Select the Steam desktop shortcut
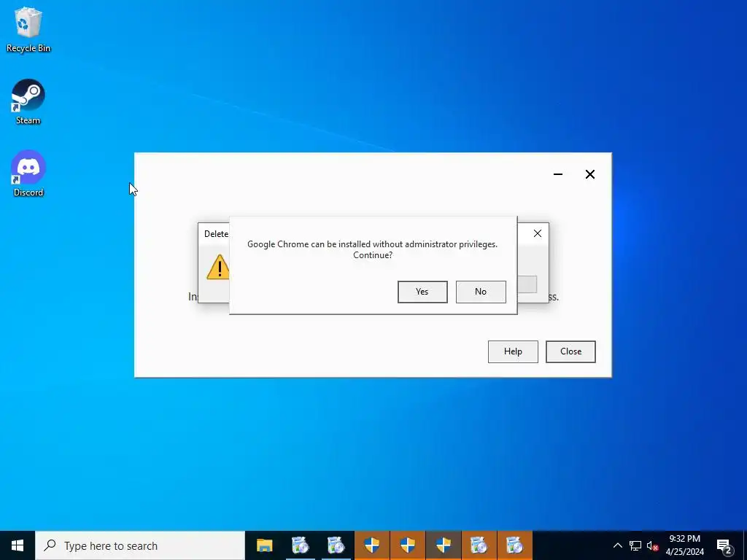The image size is (747, 560). pyautogui.click(x=28, y=102)
